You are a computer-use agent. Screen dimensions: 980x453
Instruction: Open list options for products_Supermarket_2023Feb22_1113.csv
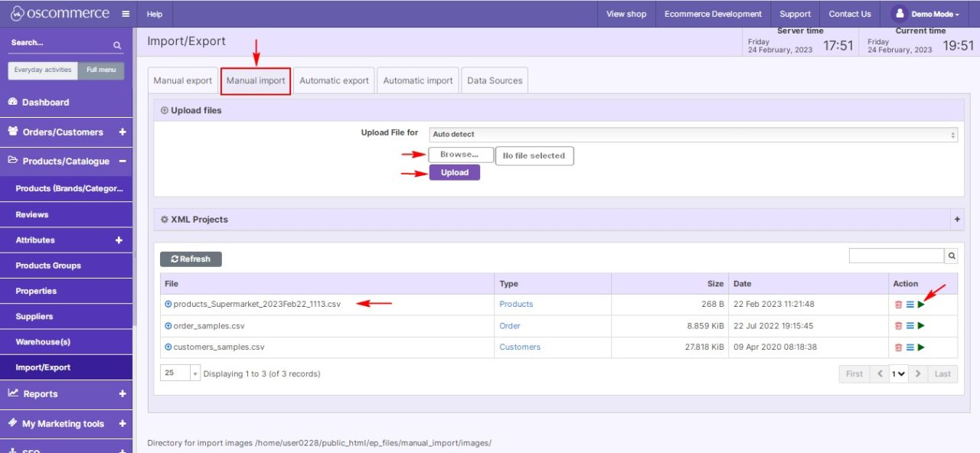[910, 305]
